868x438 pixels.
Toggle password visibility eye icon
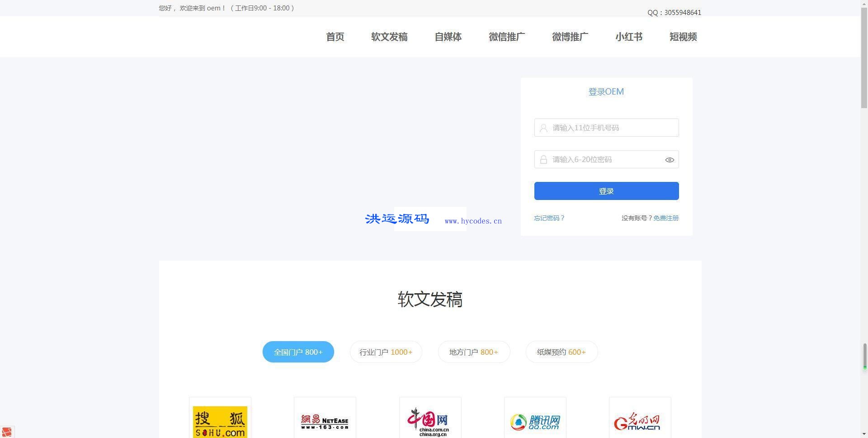click(x=670, y=160)
